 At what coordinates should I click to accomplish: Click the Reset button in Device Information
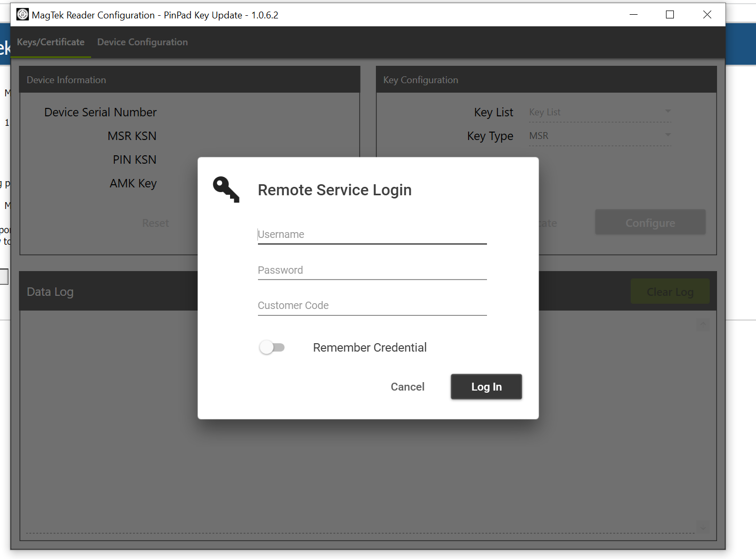pos(155,223)
